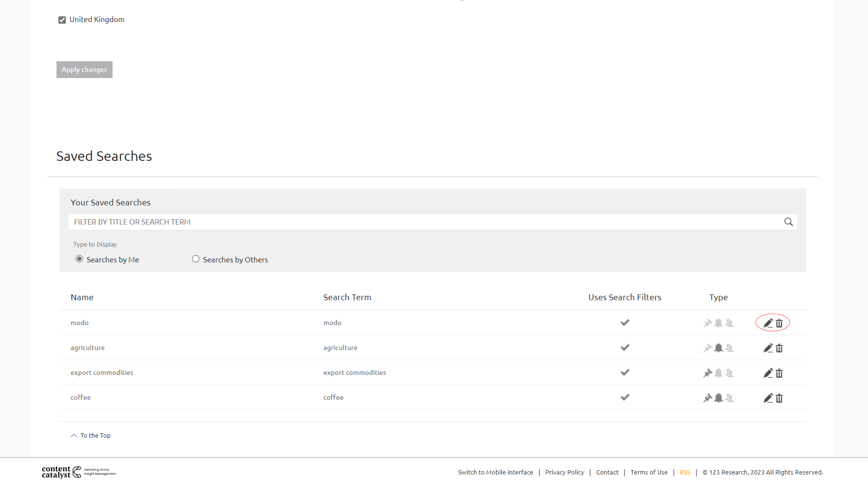Click the pin icon in export commodities row
868x485 pixels.
point(707,373)
